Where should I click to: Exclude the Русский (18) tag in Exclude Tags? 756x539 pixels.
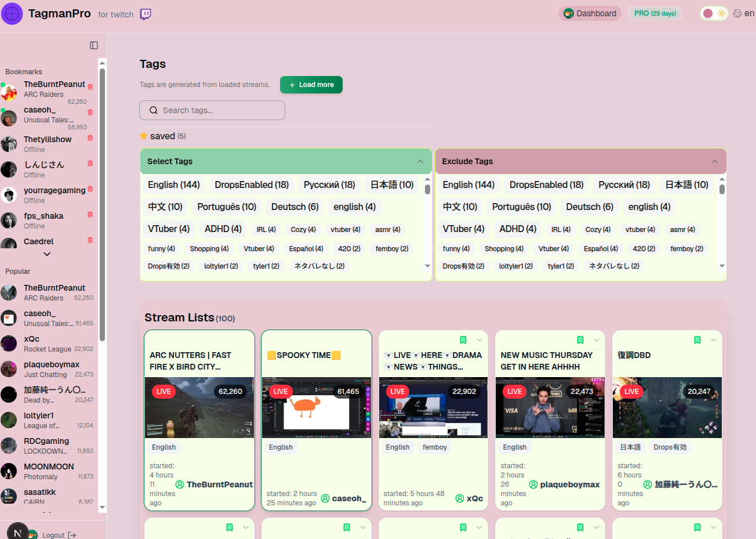tap(624, 185)
